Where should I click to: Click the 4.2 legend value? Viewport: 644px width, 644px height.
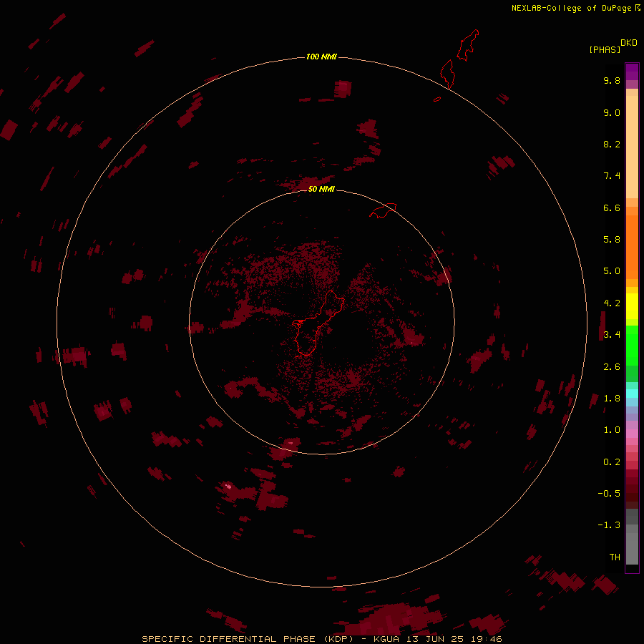612,303
